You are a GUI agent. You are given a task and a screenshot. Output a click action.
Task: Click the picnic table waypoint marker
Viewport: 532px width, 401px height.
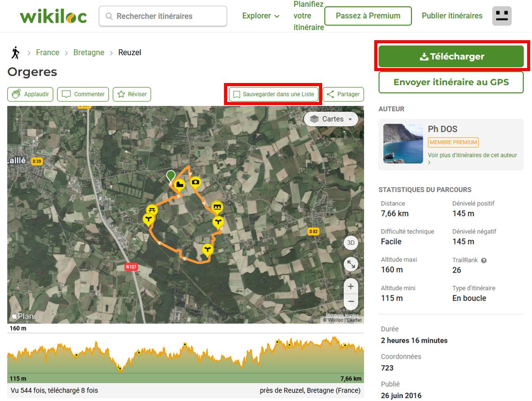(152, 210)
